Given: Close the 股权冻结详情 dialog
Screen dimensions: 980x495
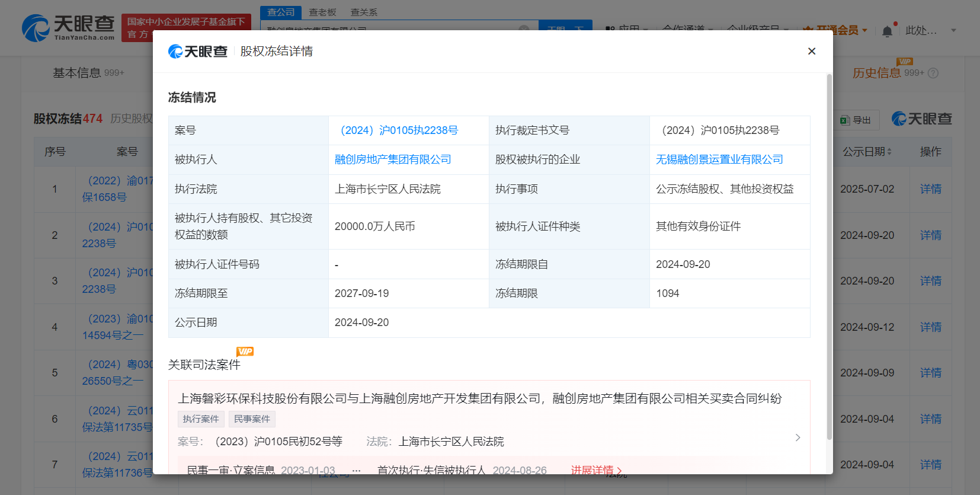Looking at the screenshot, I should pos(812,51).
